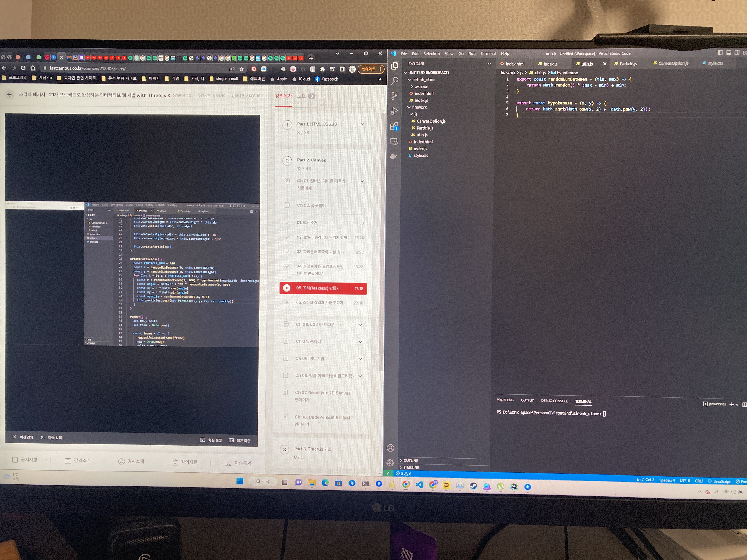The image size is (747, 560).
Task: Collapse the js folder under firework
Action: (x=414, y=114)
